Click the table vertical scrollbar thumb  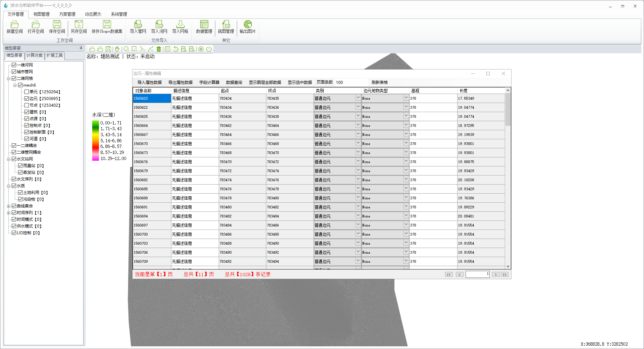(508, 109)
